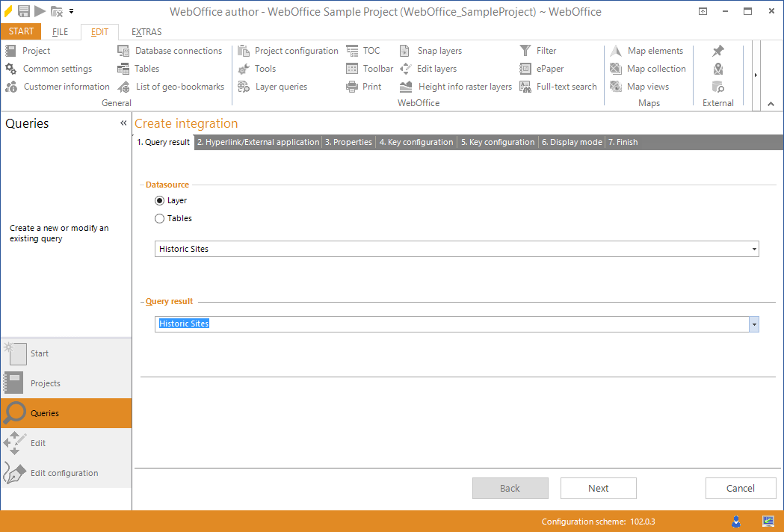Open the Query result dropdown
Viewport: 784px width, 532px height.
tap(754, 324)
